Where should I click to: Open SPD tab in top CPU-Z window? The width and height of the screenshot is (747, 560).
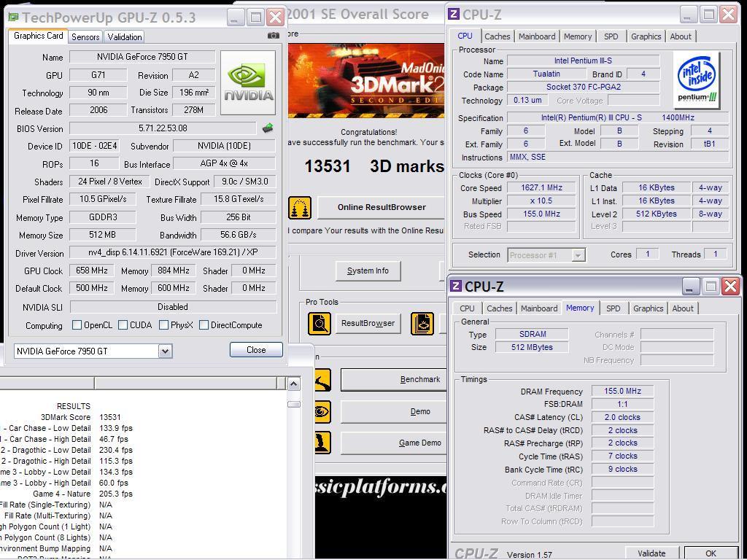(x=611, y=36)
